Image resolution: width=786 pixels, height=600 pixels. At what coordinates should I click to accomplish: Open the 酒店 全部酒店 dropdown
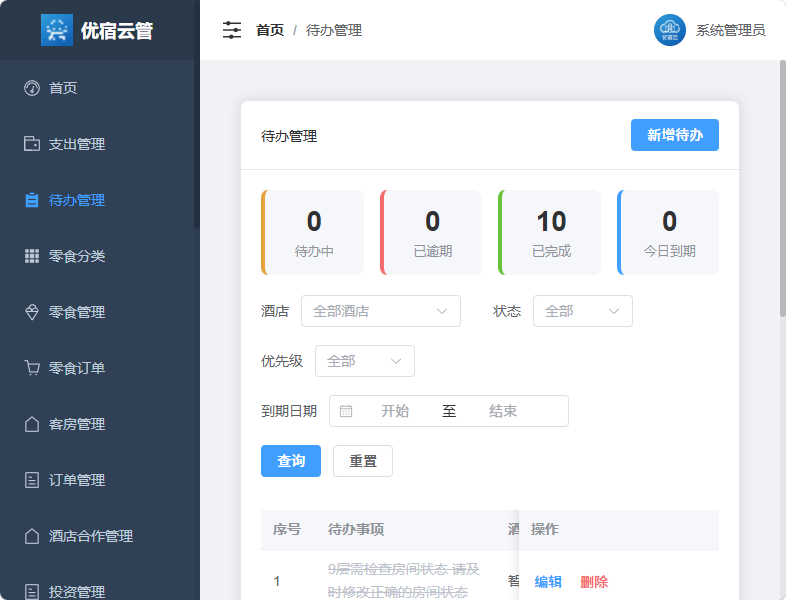[x=380, y=311]
